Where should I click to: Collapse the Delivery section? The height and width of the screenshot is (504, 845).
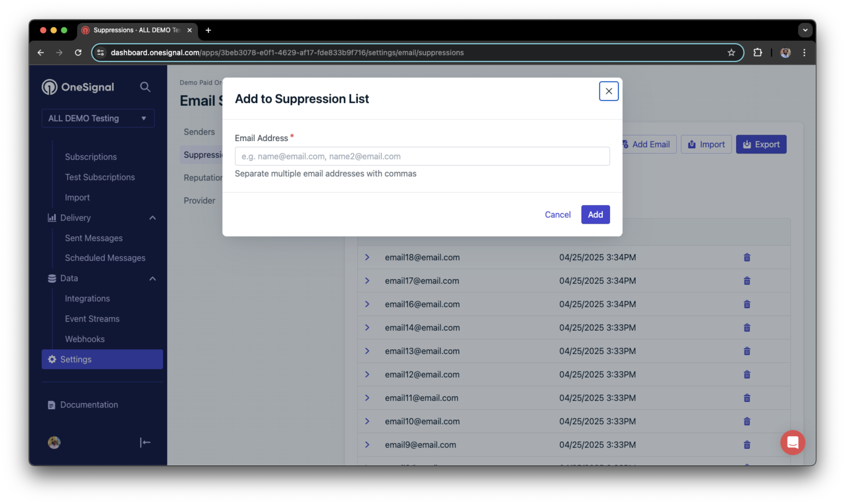153,218
